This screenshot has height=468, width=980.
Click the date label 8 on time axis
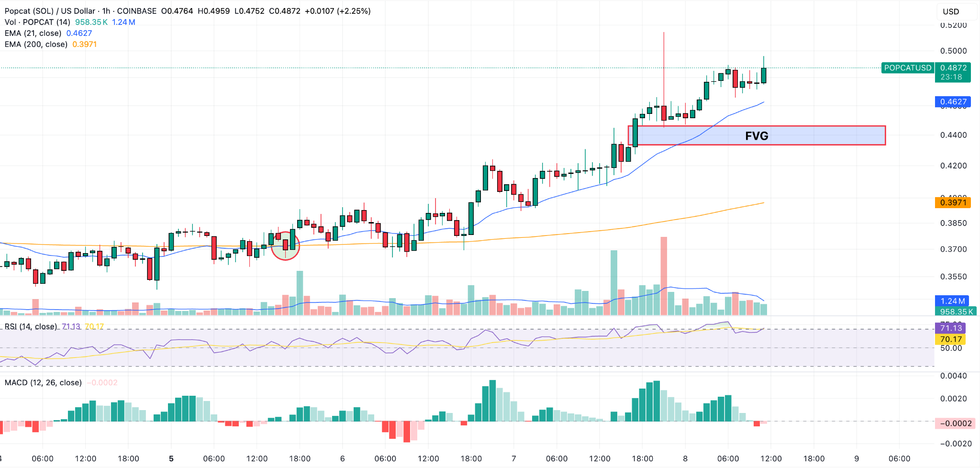pyautogui.click(x=685, y=458)
